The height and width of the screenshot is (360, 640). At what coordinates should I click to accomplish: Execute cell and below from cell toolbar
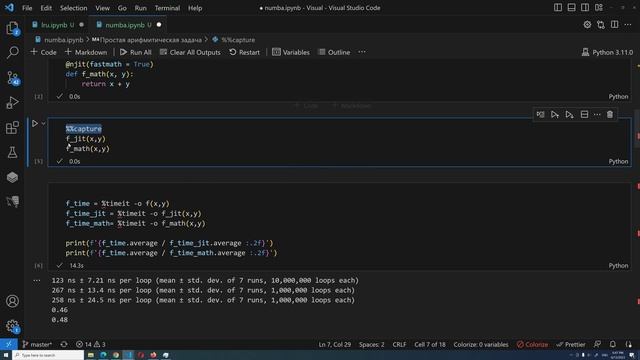569,115
